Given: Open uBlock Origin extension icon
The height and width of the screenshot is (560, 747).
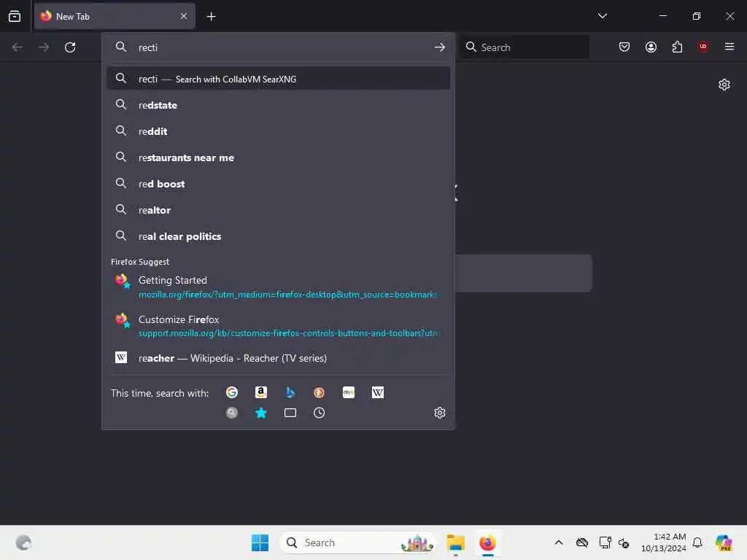Looking at the screenshot, I should point(703,47).
